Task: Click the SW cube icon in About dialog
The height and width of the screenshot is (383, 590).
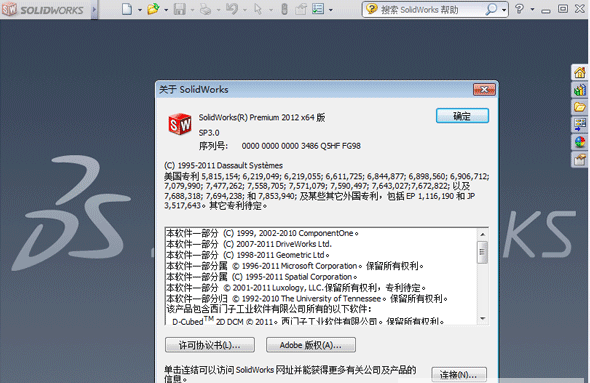Action: 179,124
